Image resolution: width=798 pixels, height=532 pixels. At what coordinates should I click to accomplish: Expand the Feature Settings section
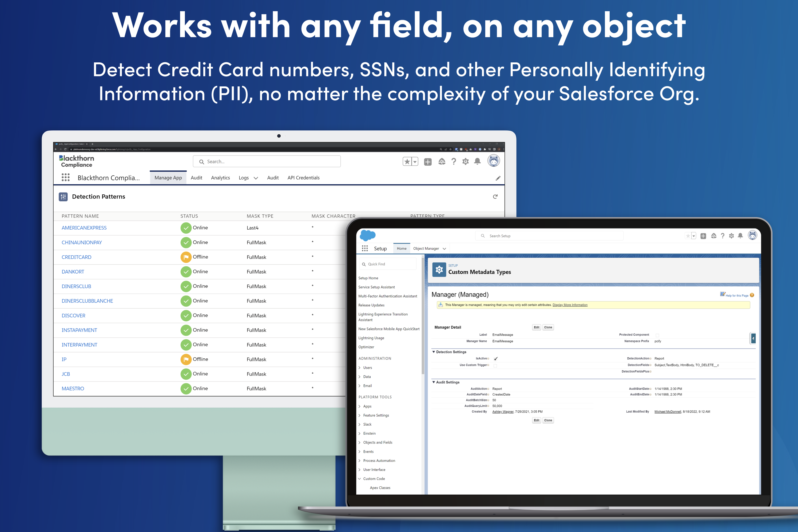pyautogui.click(x=359, y=415)
